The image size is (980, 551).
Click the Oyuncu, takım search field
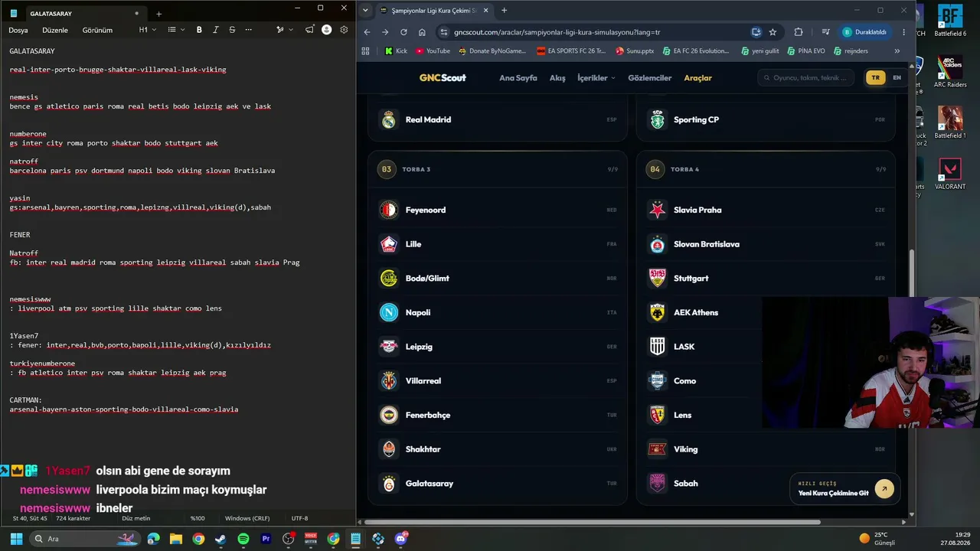coord(805,77)
